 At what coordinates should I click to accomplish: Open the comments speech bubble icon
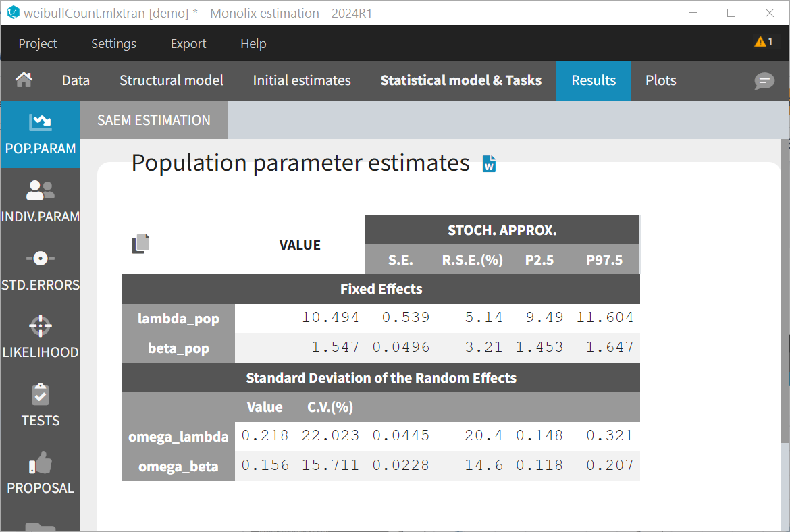tap(764, 81)
